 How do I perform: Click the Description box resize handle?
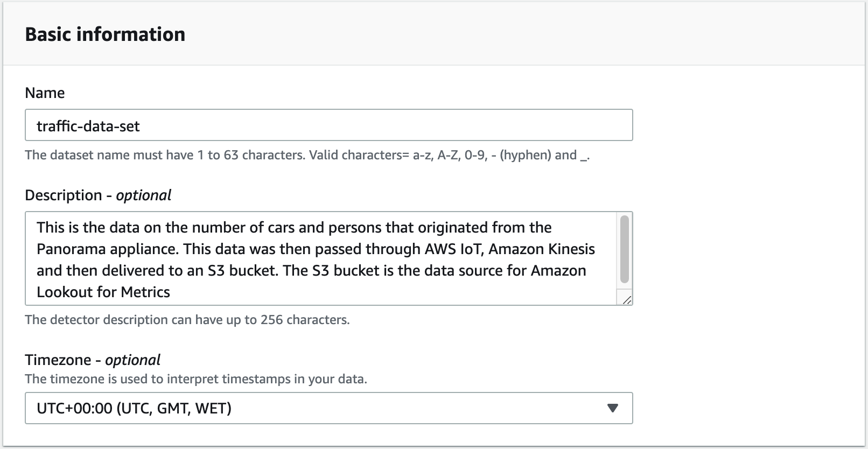point(627,300)
